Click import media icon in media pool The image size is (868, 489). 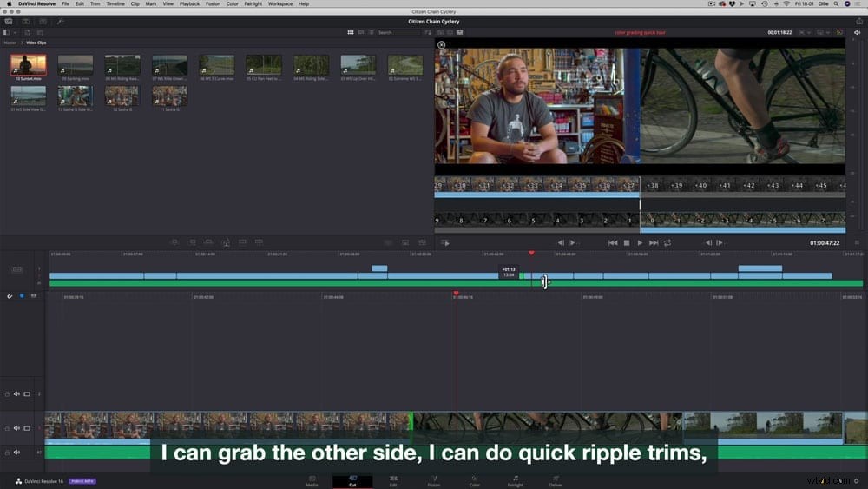27,33
